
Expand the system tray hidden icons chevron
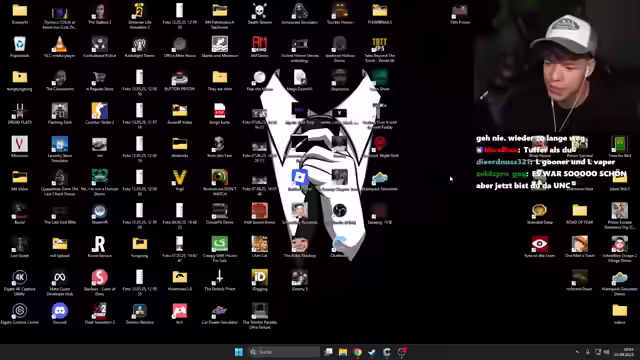577,352
